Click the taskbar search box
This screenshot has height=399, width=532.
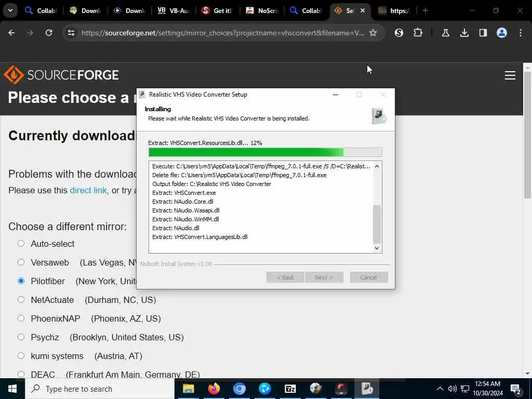pyautogui.click(x=99, y=389)
